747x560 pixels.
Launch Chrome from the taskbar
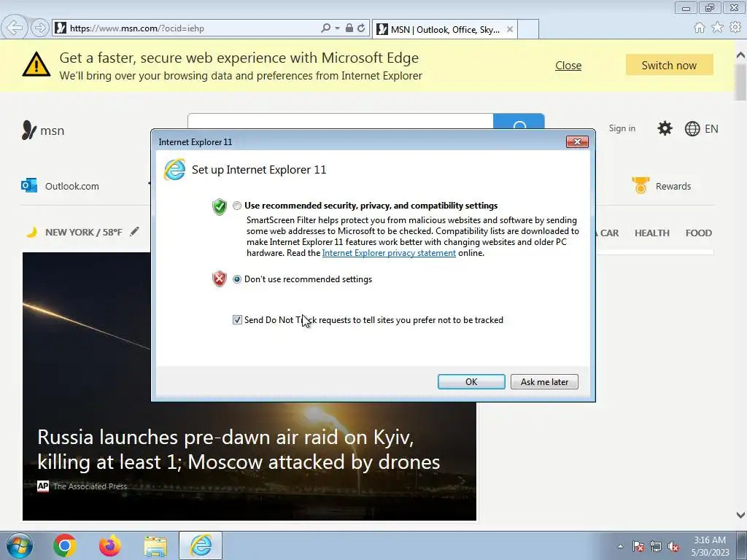tap(65, 545)
